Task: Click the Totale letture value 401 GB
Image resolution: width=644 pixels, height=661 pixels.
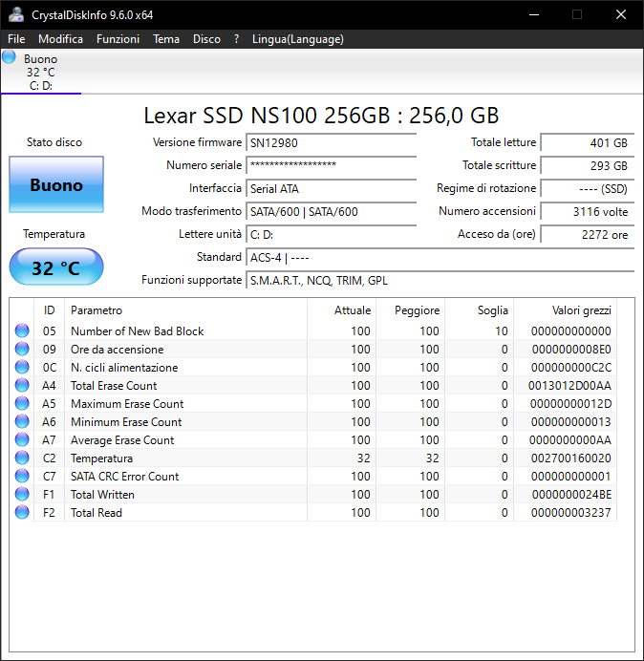Action: point(588,143)
